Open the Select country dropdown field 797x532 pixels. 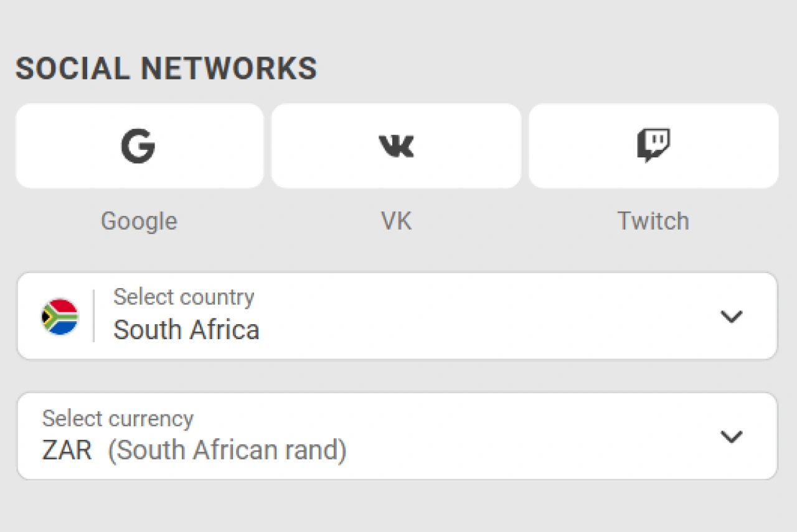point(436,316)
